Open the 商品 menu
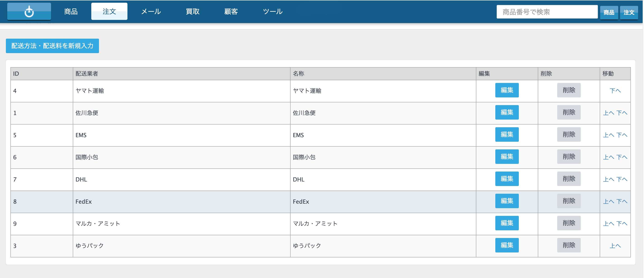Image resolution: width=644 pixels, height=278 pixels. click(71, 12)
